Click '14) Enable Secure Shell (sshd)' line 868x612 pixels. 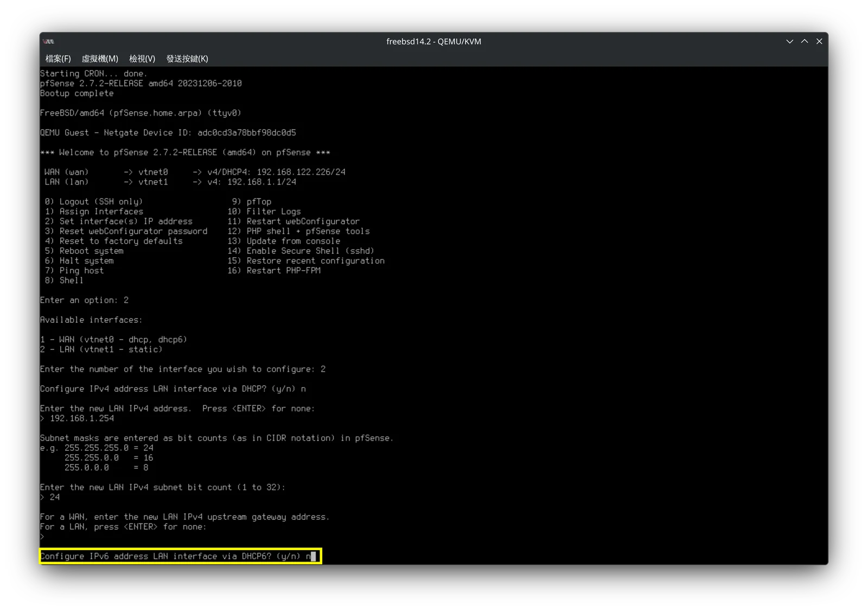click(301, 251)
